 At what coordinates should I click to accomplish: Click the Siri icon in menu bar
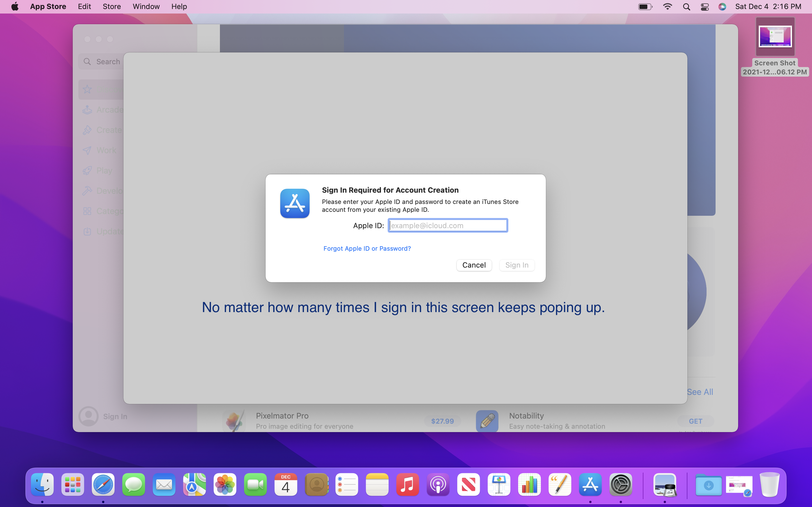point(722,7)
